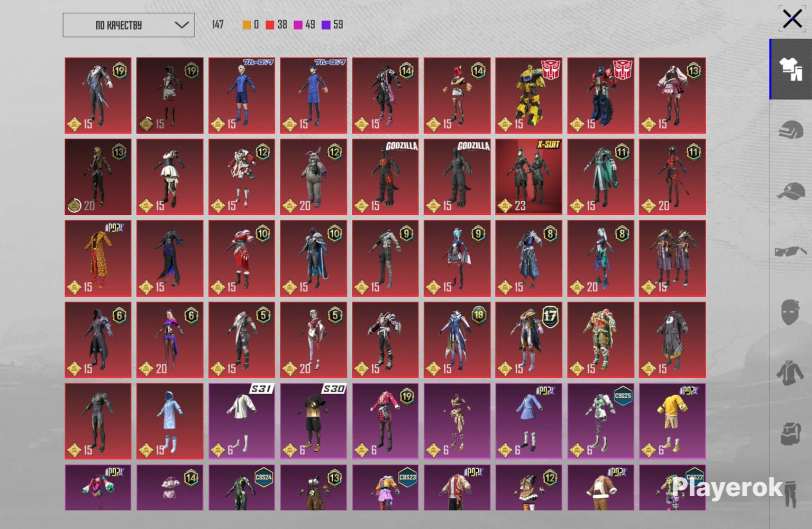Viewport: 812px width, 529px height.
Task: Choose the grey Godzilla outfit
Action: click(x=457, y=177)
